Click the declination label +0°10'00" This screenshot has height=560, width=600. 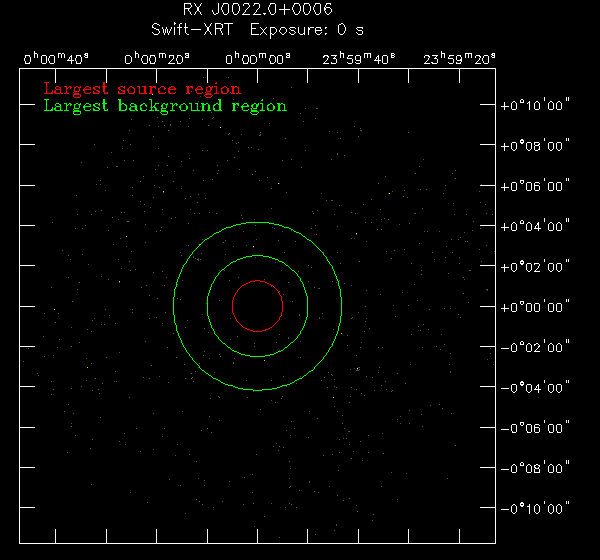(535, 104)
